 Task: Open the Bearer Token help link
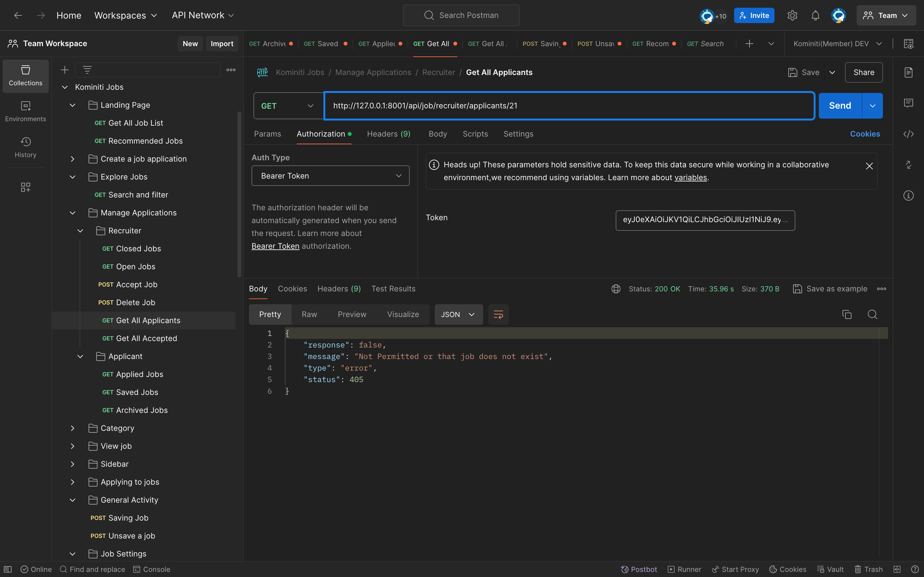pos(275,246)
